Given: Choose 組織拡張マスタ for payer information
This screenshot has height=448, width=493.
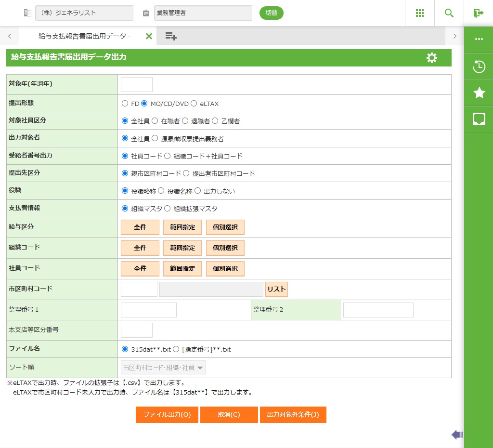Looking at the screenshot, I should click(x=168, y=209).
